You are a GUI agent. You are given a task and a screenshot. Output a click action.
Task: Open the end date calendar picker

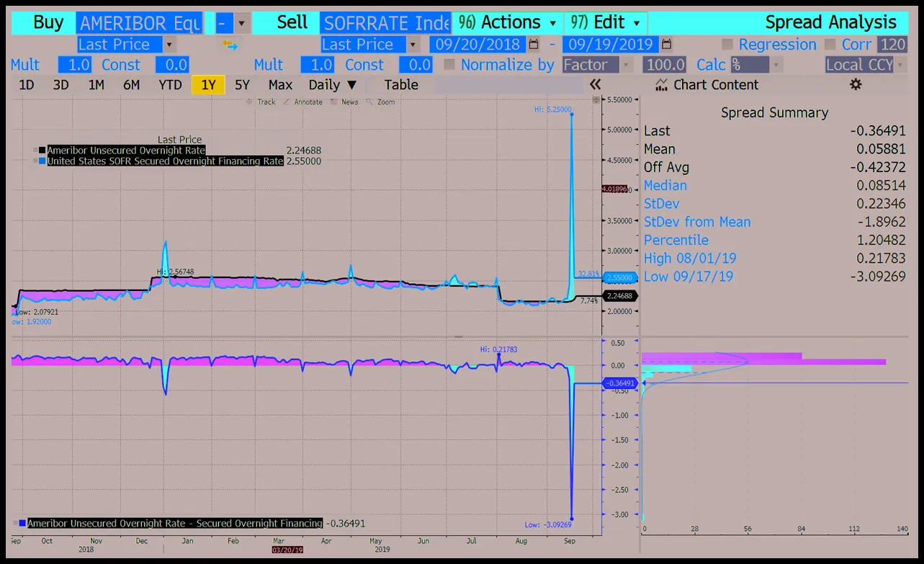pyautogui.click(x=666, y=45)
